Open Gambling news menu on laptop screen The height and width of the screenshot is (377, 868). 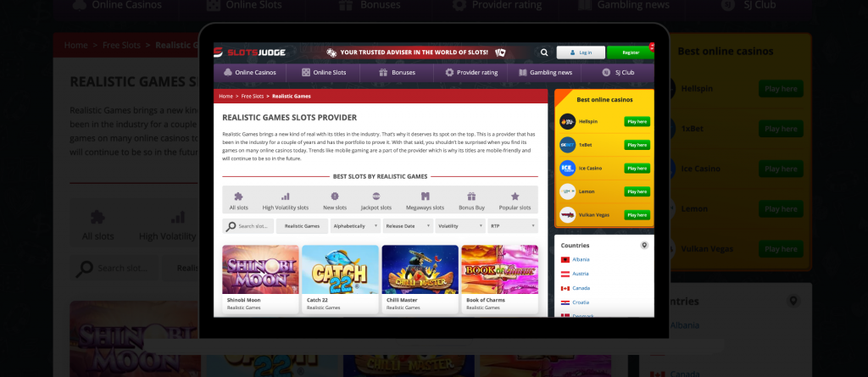[x=545, y=73]
